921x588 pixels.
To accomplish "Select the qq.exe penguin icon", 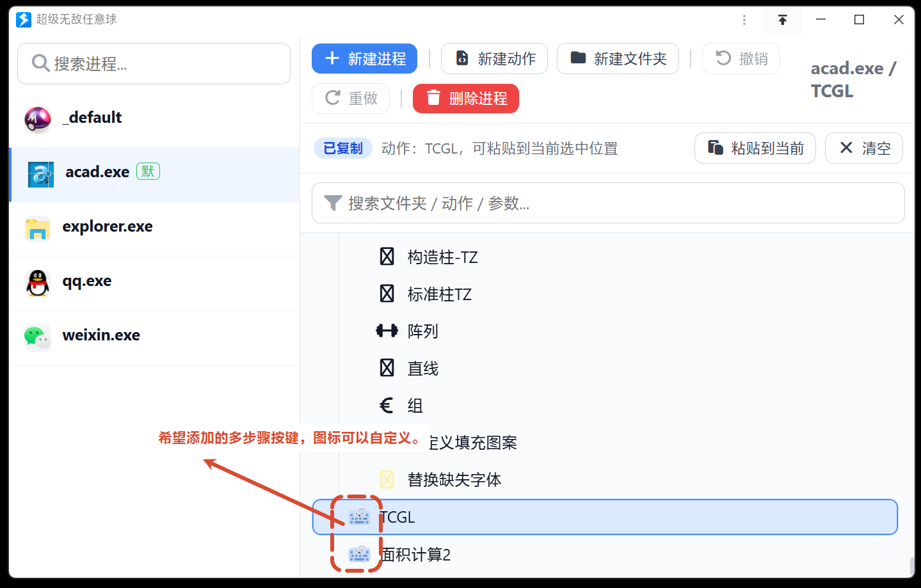I will point(38,283).
